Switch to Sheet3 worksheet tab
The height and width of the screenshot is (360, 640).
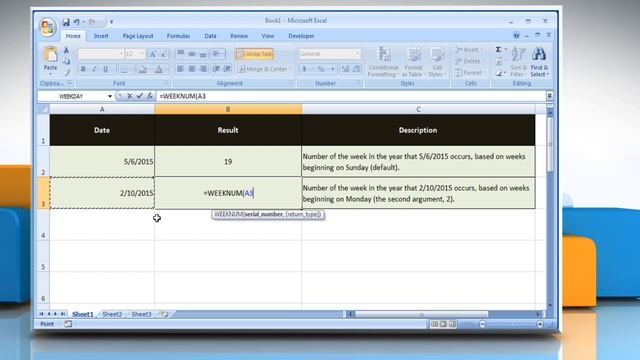point(141,314)
